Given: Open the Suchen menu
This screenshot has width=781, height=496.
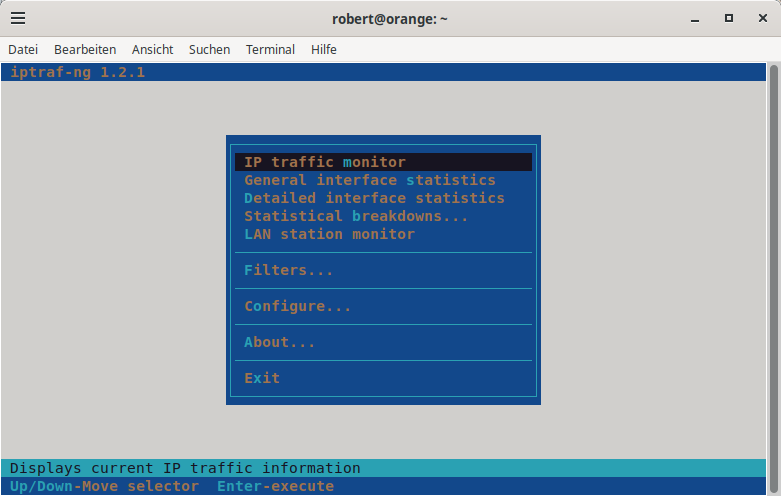Looking at the screenshot, I should pyautogui.click(x=209, y=49).
